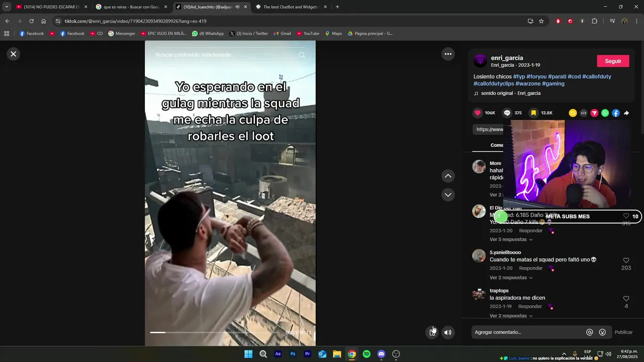644x362 pixels.
Task: Open the emoji picker in comment box
Action: point(602,332)
